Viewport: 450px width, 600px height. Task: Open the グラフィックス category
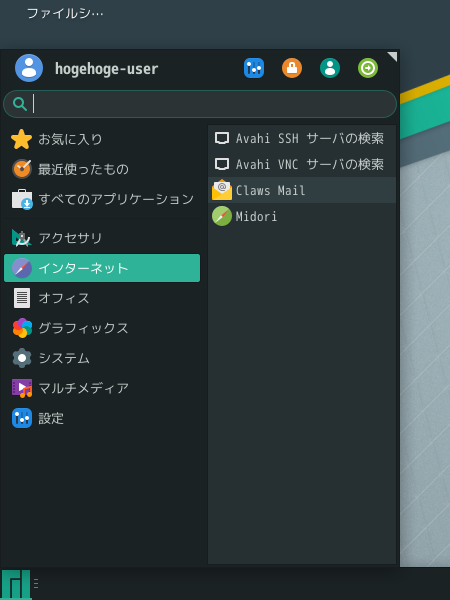[x=102, y=328]
